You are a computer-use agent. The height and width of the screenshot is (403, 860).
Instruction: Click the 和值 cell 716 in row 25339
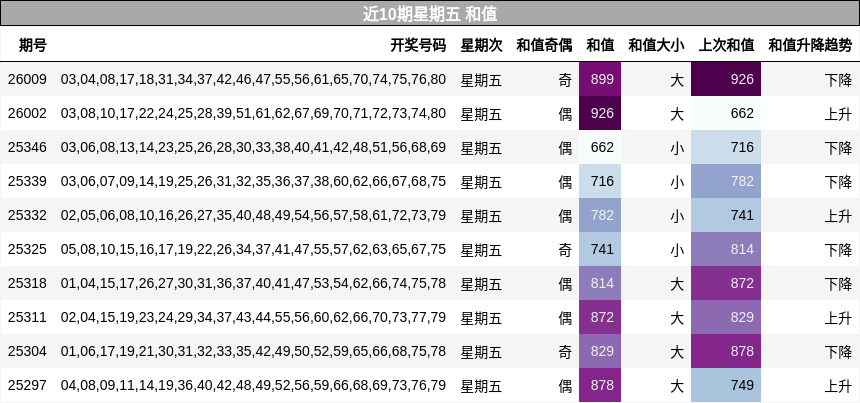tap(600, 181)
